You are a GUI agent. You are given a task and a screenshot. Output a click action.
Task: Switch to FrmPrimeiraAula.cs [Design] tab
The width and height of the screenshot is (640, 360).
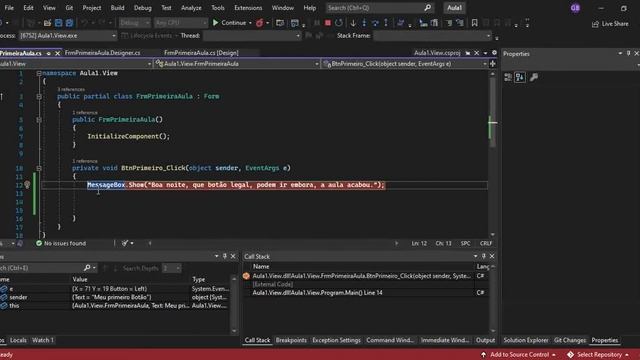click(x=201, y=53)
